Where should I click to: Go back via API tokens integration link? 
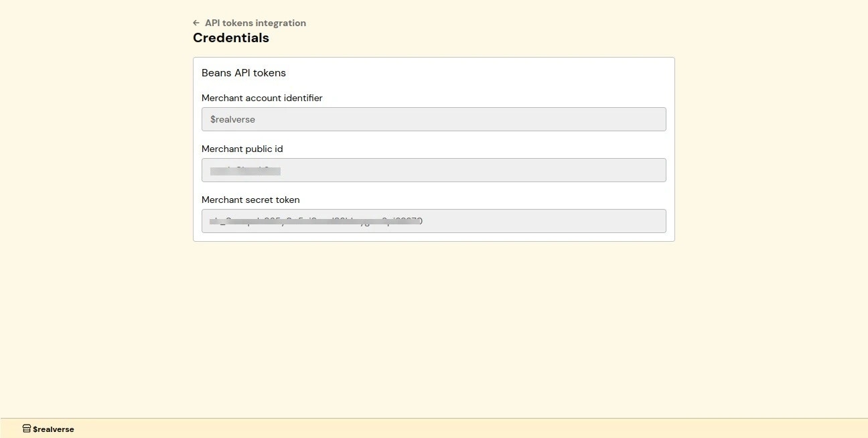[x=255, y=23]
